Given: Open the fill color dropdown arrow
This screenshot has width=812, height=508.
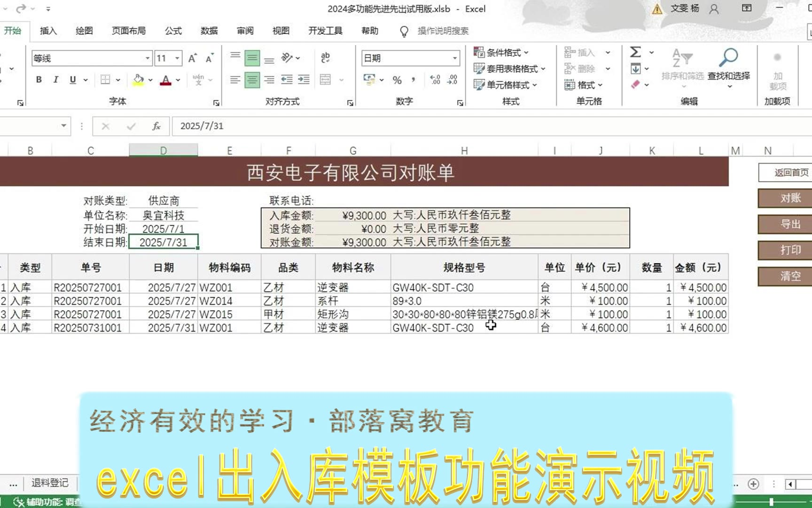Looking at the screenshot, I should pos(150,80).
